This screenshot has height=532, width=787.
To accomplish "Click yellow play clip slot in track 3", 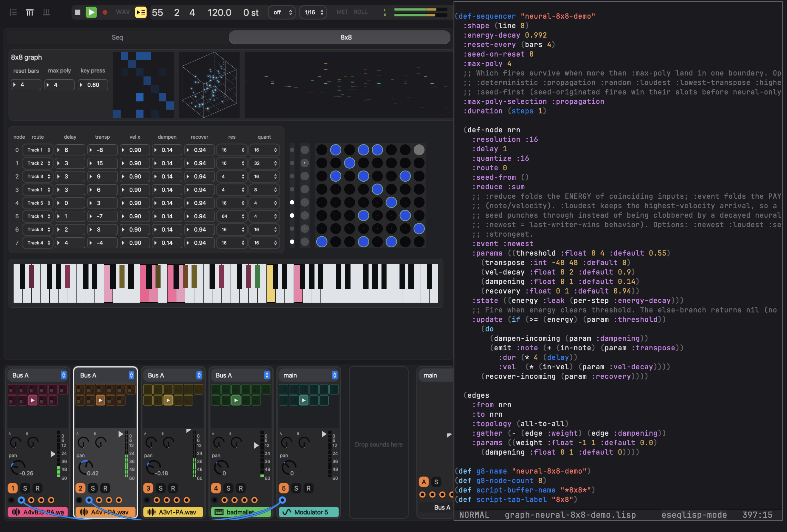I will (x=168, y=400).
